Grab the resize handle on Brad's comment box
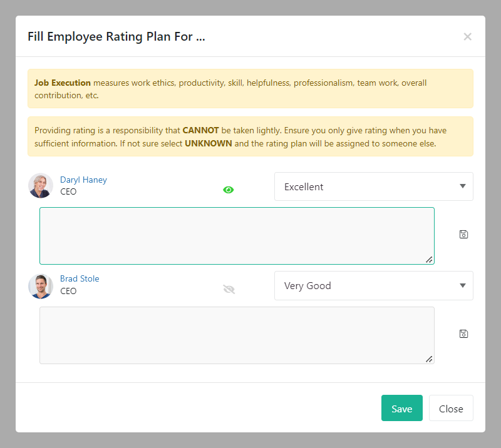This screenshot has height=448, width=501. [x=429, y=359]
